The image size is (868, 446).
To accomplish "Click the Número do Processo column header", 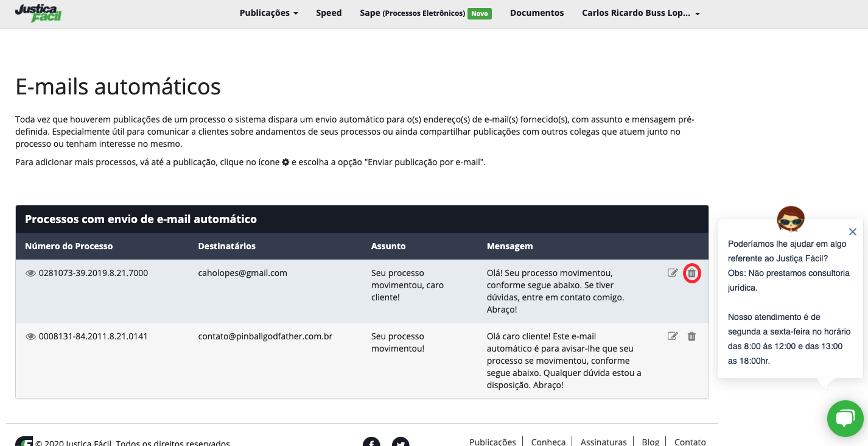I will [69, 246].
